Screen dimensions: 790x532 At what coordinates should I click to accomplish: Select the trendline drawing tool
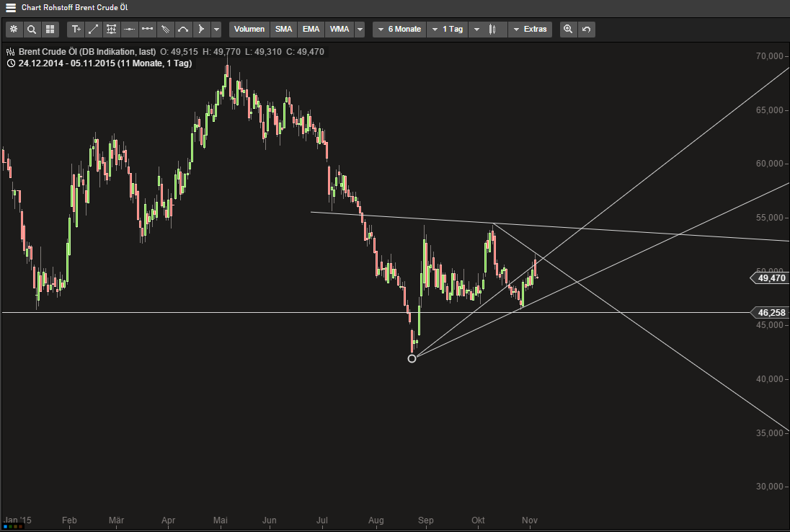click(93, 29)
